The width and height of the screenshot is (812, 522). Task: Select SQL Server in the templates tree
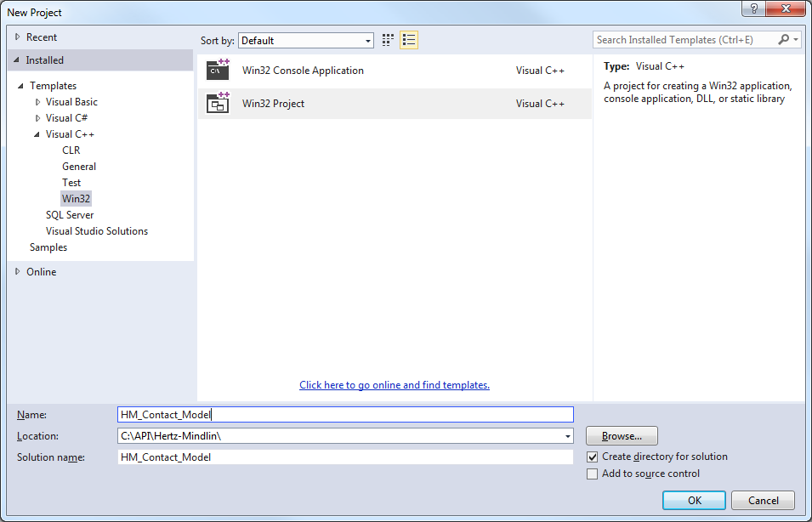(70, 215)
